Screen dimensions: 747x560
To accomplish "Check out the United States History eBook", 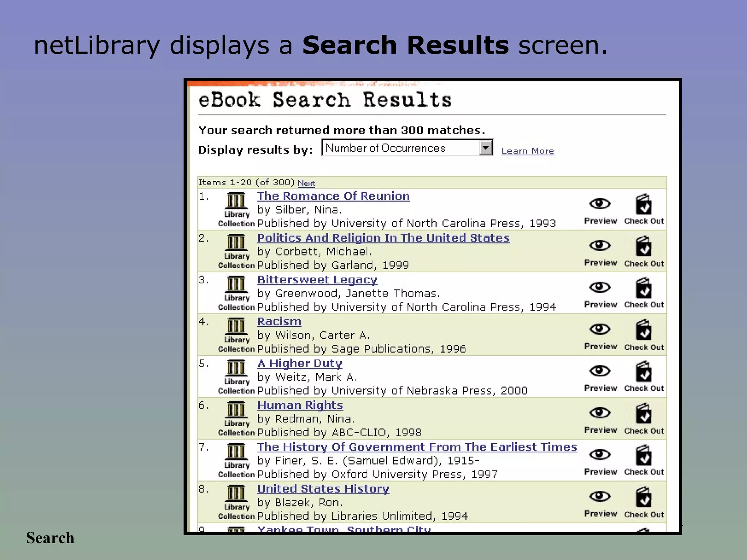I will 643,497.
